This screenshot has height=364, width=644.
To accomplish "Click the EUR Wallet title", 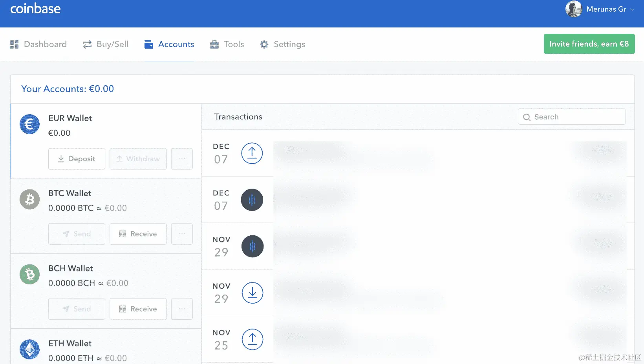I will [70, 118].
